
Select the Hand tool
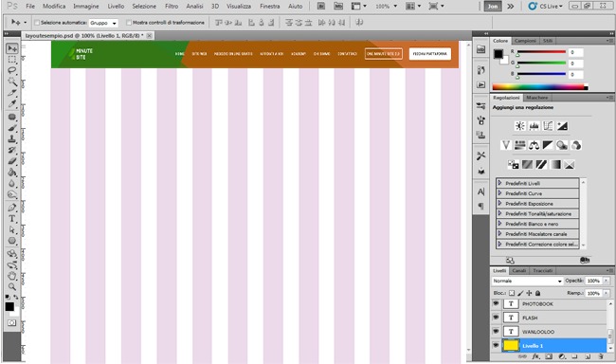click(x=12, y=276)
